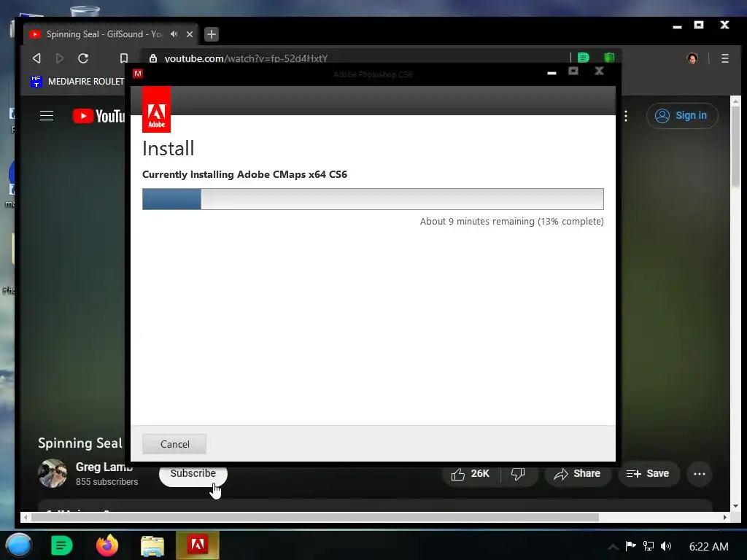Image resolution: width=747 pixels, height=560 pixels.
Task: Open the system volume tray icon
Action: click(666, 546)
